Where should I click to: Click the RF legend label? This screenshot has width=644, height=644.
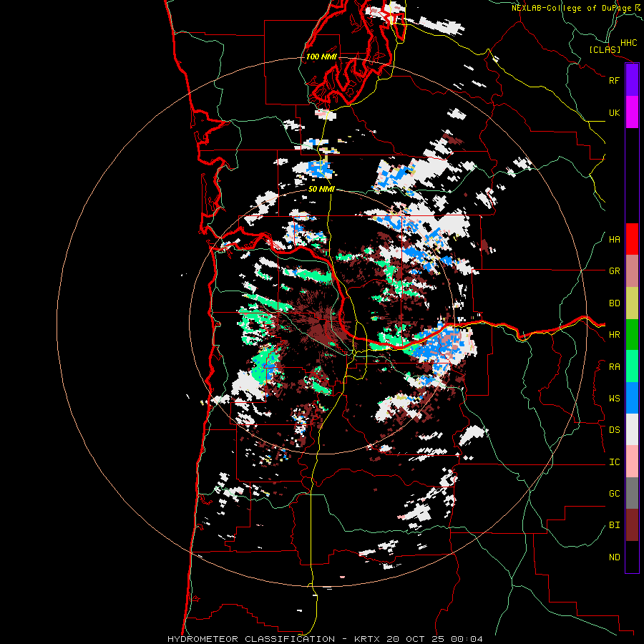pos(615,81)
